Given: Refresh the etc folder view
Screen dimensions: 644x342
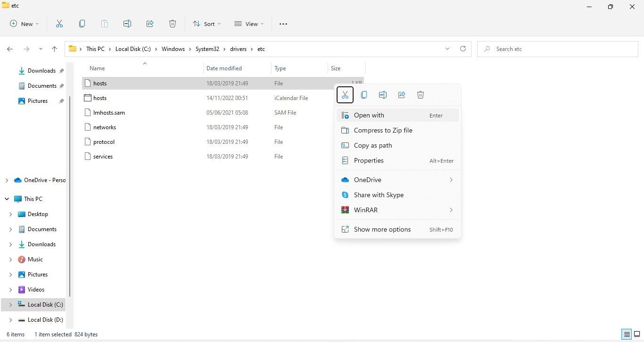Looking at the screenshot, I should [x=463, y=49].
